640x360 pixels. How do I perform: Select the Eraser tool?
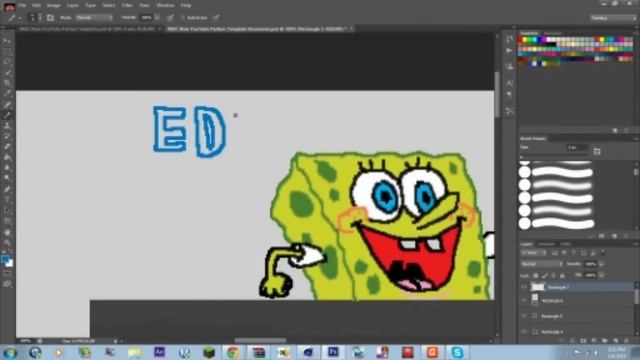pyautogui.click(x=7, y=147)
